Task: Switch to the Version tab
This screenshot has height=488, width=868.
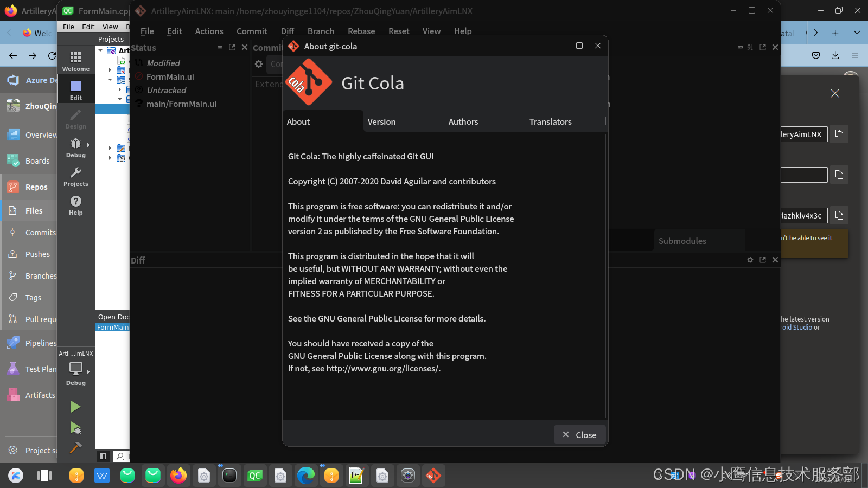Action: pos(381,121)
